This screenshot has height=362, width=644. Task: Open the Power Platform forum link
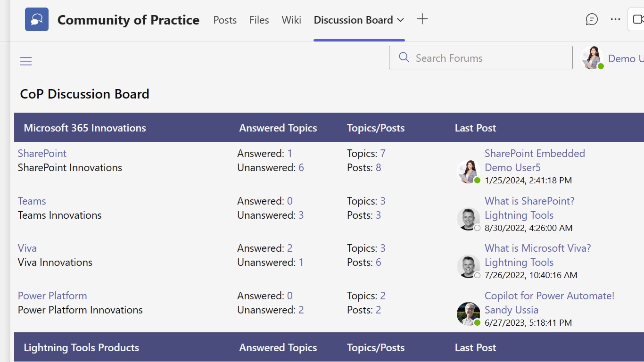coord(52,296)
